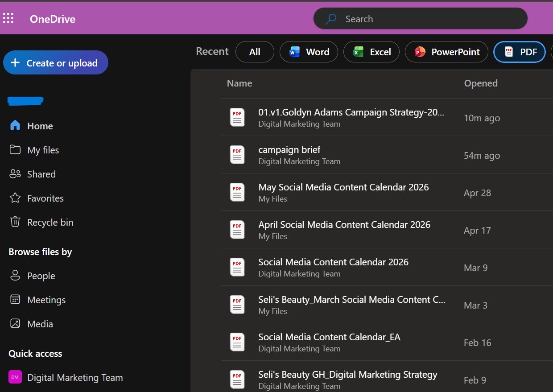553x392 pixels.
Task: Click PDF icon of Goldyn Adams Campaign Strategy
Action: tap(237, 118)
